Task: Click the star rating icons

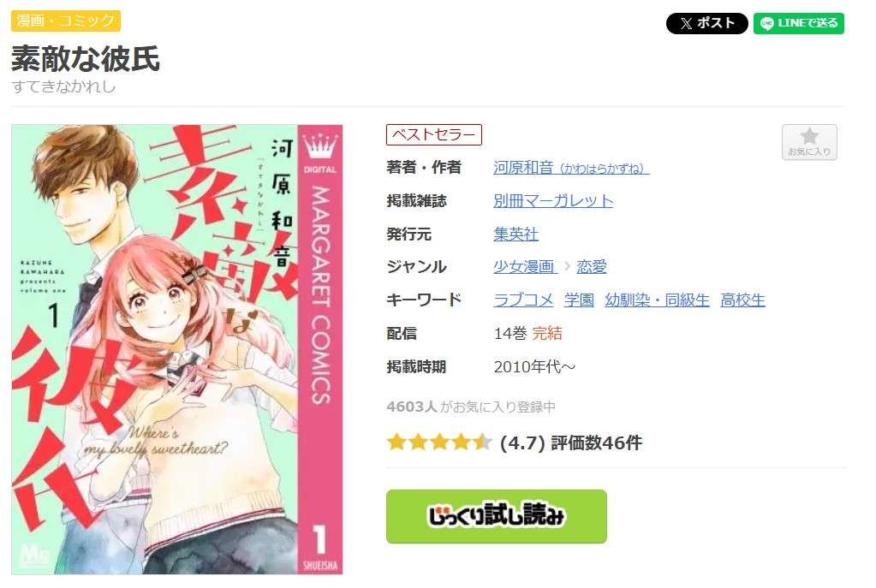Action: pos(439,442)
